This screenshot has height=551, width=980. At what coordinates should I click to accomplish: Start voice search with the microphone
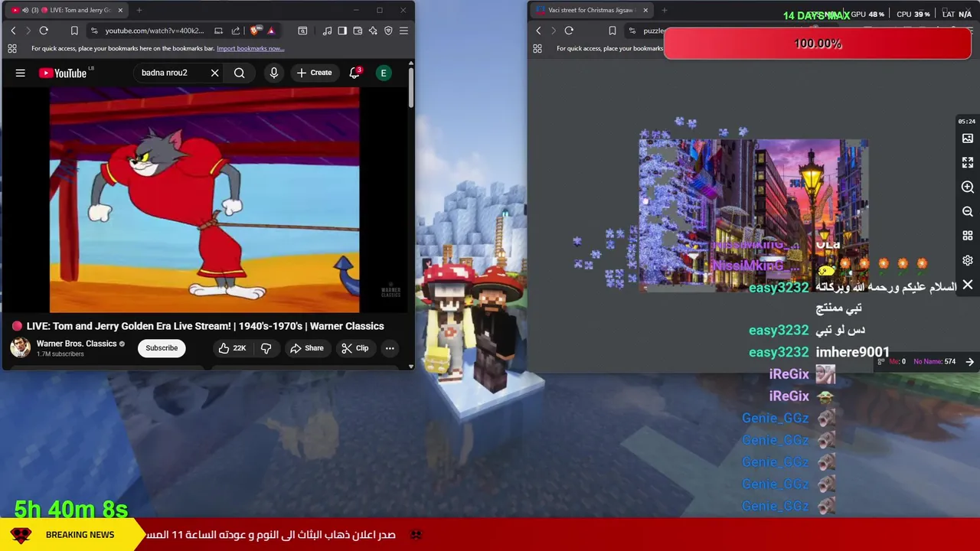tap(274, 73)
